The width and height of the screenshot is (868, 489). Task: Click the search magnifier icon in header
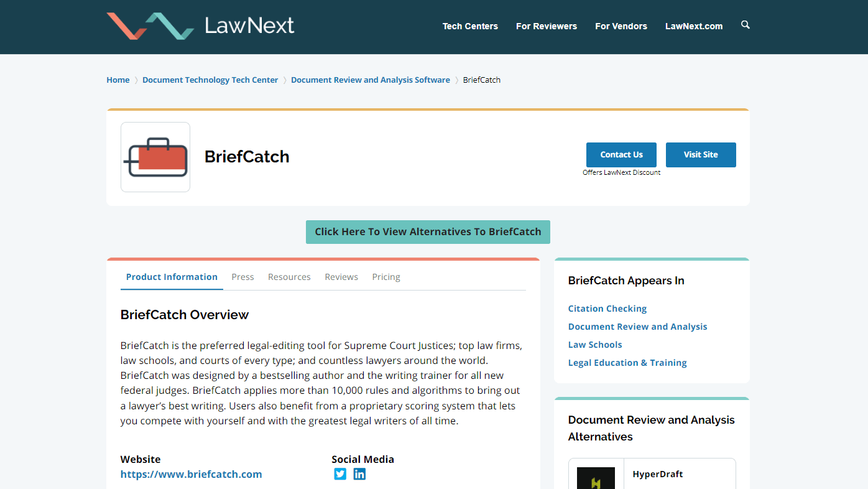point(746,25)
